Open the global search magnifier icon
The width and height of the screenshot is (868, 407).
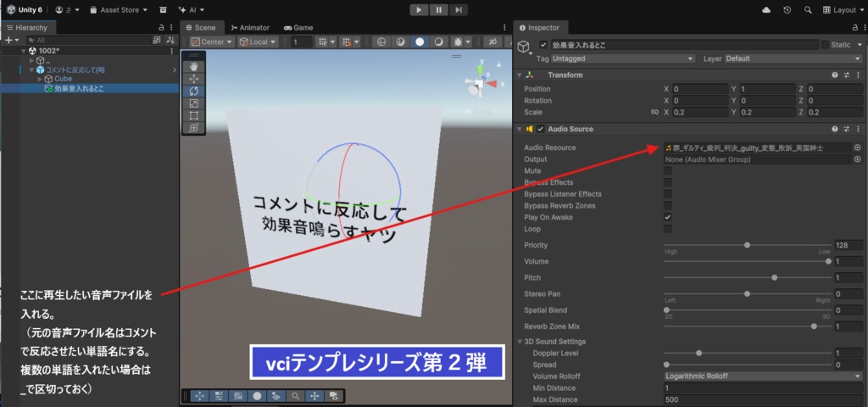(808, 10)
